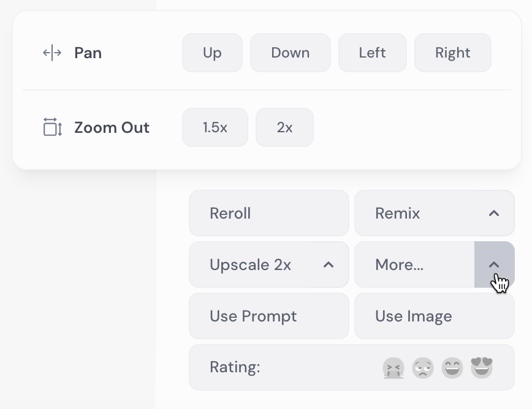Rate with the crying face emoji
Viewport: 532px width, 409px height.
point(393,367)
